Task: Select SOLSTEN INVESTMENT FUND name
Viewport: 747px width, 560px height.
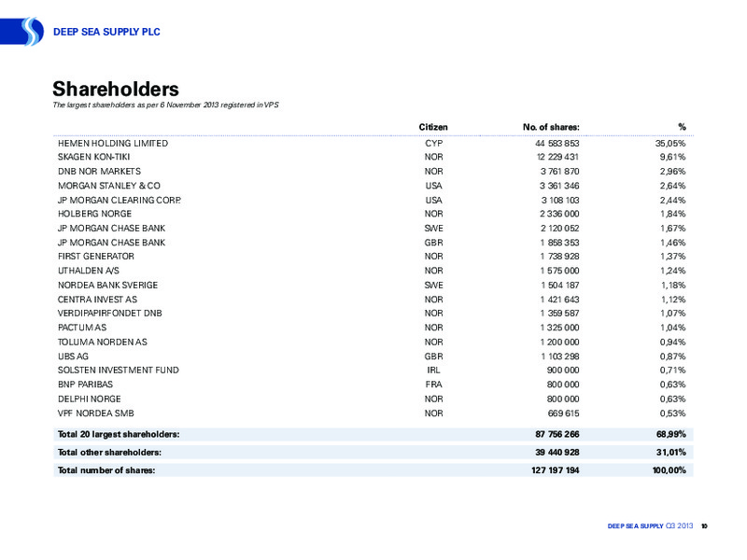Action: click(x=119, y=370)
